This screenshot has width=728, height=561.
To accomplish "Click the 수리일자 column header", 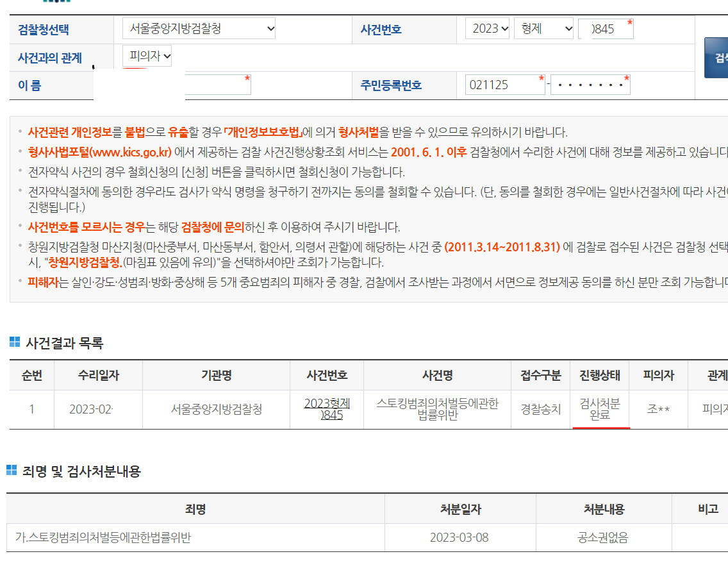I will tap(98, 376).
